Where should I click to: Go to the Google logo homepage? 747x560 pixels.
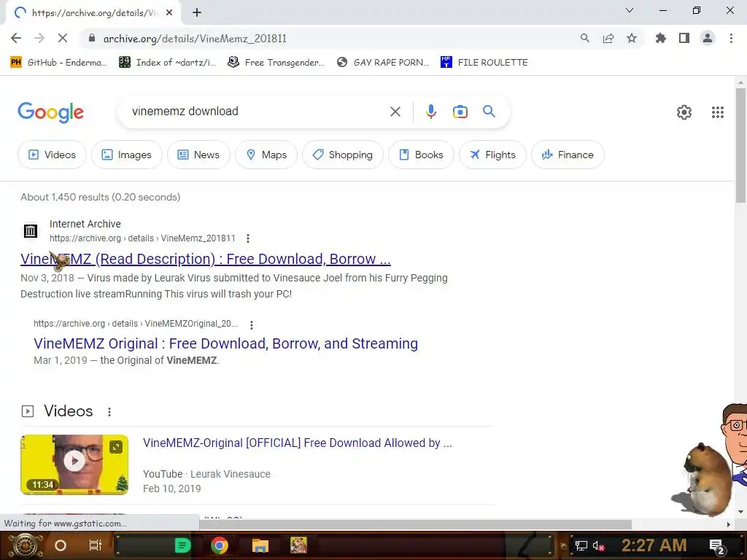pyautogui.click(x=50, y=112)
